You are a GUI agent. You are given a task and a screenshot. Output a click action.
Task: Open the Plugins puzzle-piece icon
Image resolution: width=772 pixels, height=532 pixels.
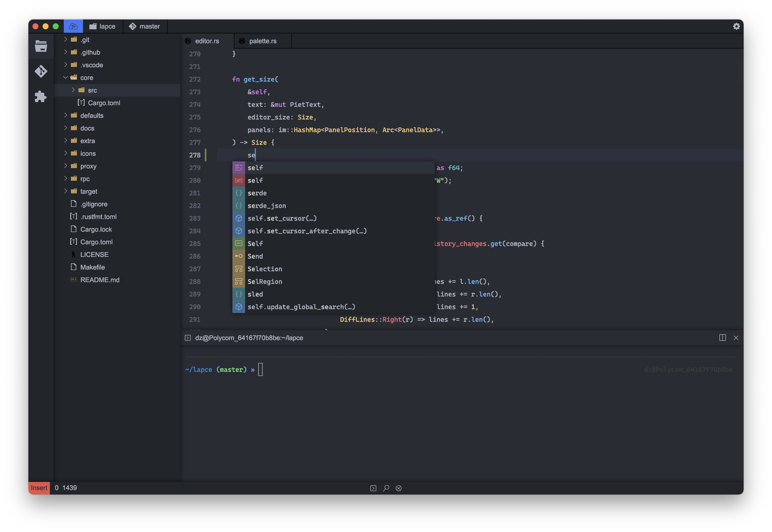(41, 97)
